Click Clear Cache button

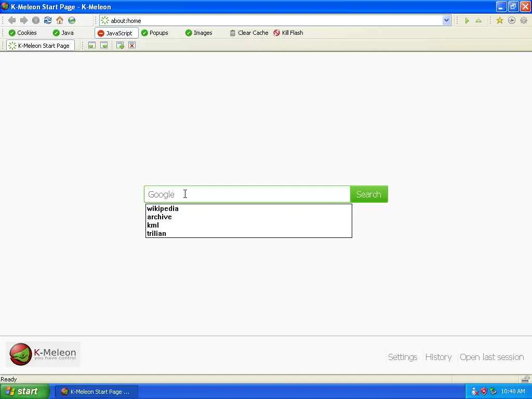click(x=249, y=33)
